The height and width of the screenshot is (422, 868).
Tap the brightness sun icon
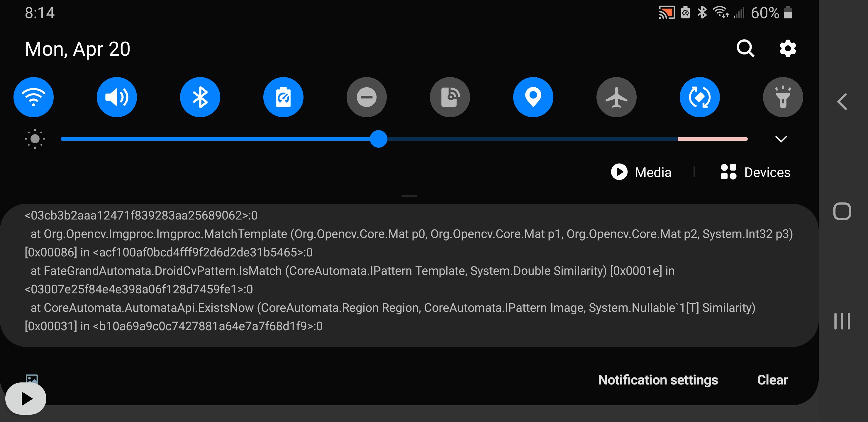tap(35, 139)
